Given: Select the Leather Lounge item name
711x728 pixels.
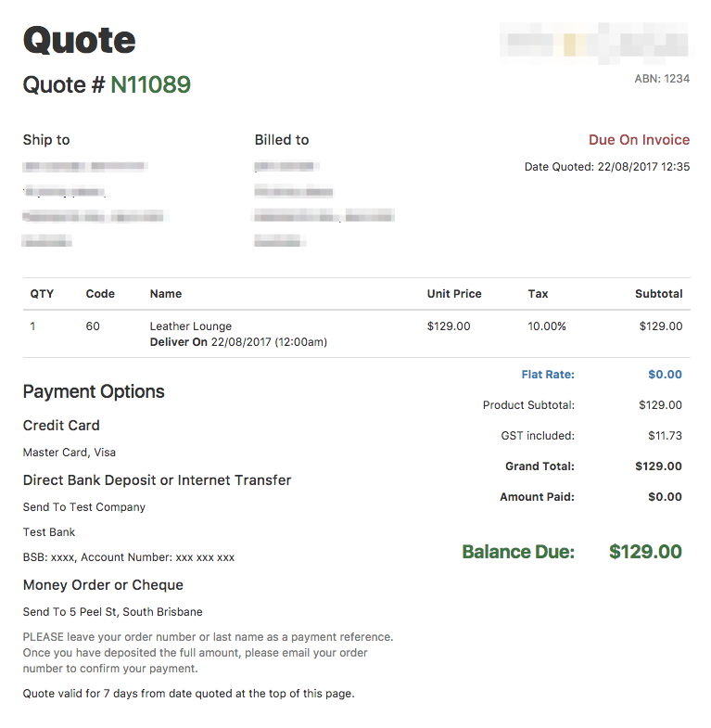Looking at the screenshot, I should click(191, 326).
